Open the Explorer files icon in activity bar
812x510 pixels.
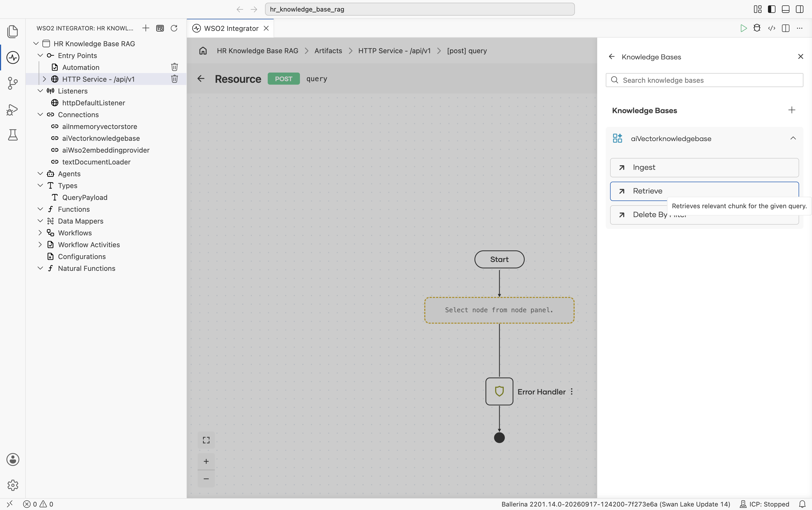[12, 31]
